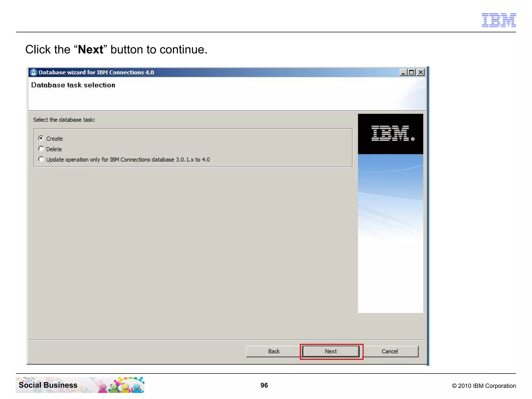Click the 'Database task selection' heading
This screenshot has width=532, height=399.
[73, 85]
